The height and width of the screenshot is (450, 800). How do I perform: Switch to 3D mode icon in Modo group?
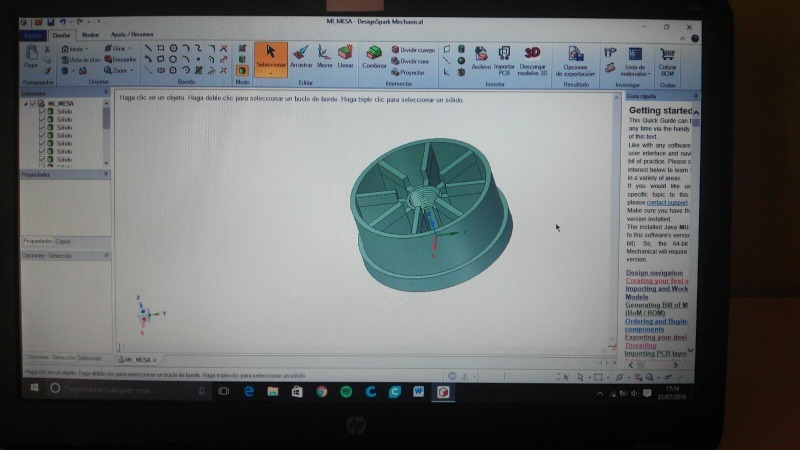[242, 70]
